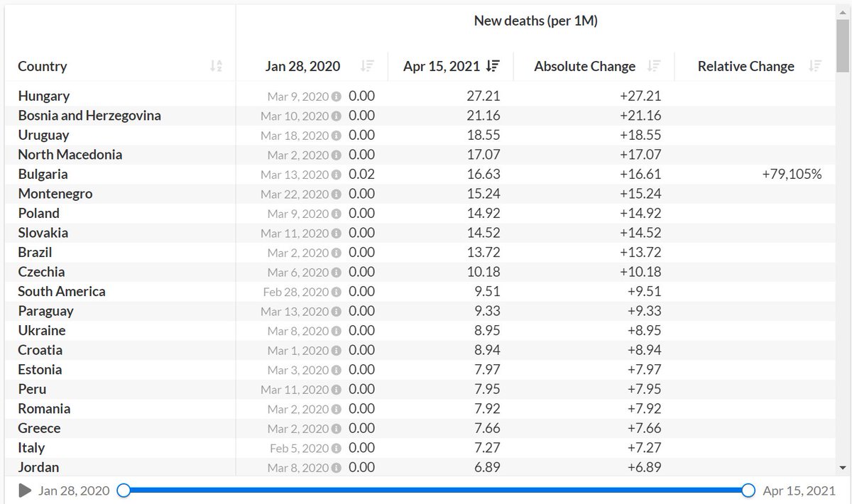Open the info icon in Italy's row
Image resolution: width=852 pixels, height=504 pixels.
point(336,449)
